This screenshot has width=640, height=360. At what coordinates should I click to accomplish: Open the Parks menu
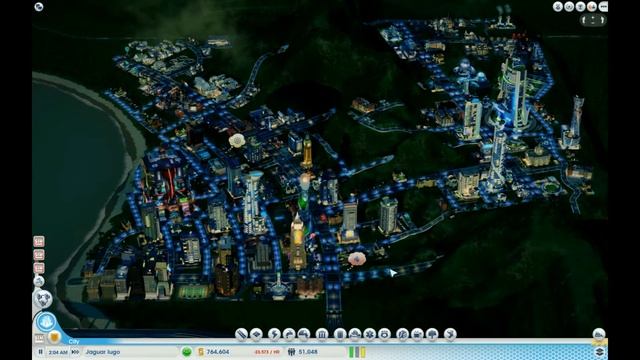tap(432, 334)
